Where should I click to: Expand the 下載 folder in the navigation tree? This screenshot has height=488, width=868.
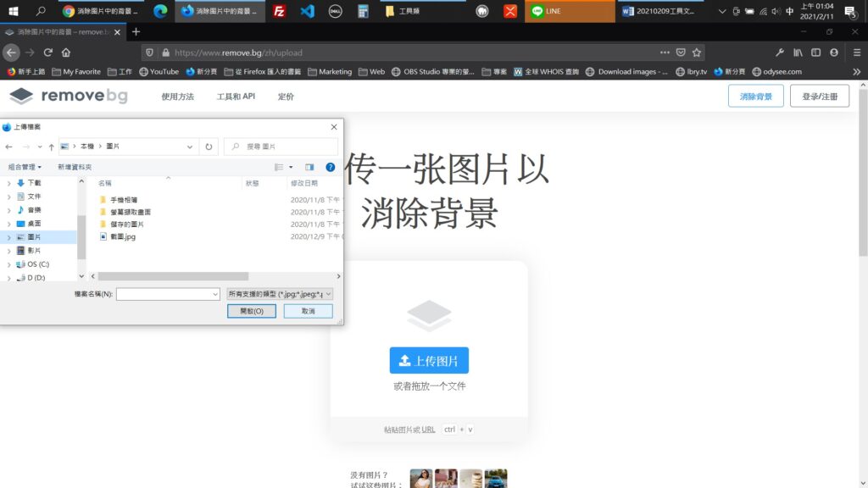tap(9, 183)
